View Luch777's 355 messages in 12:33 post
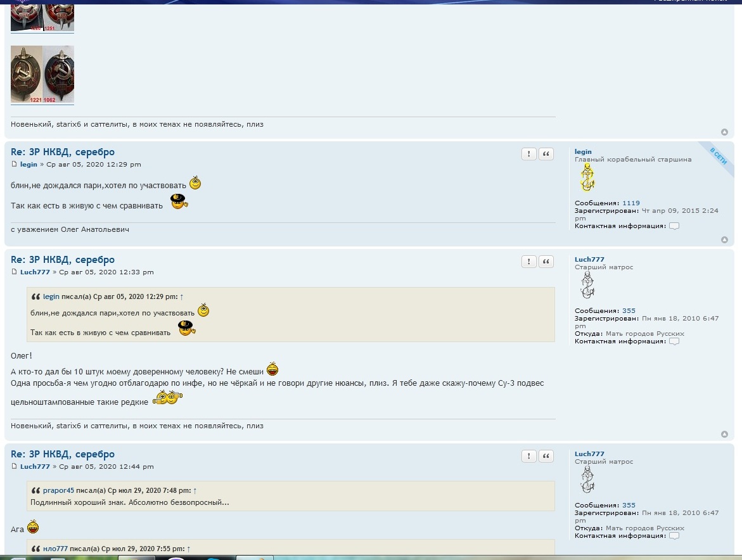The image size is (742, 560). pyautogui.click(x=629, y=311)
